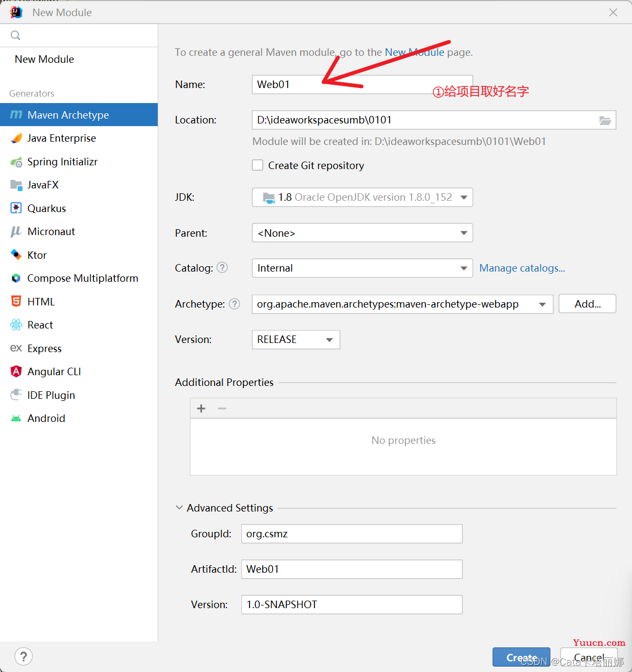Screen dimensions: 632x672
Task: Click the search magnifier icon
Action: (16, 35)
